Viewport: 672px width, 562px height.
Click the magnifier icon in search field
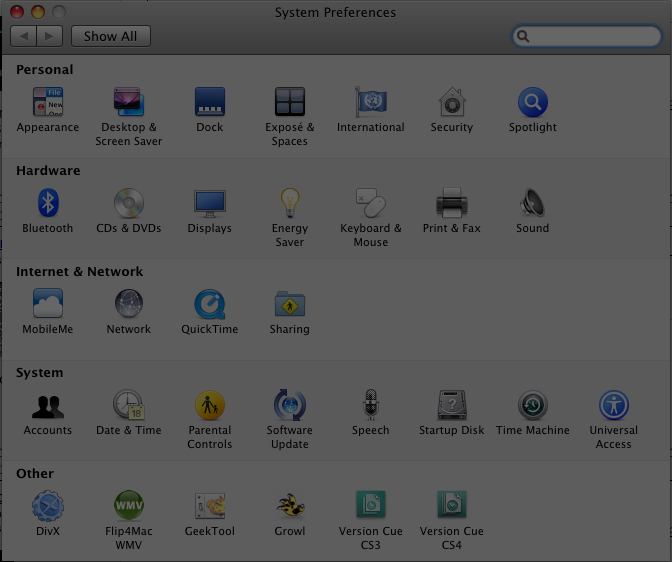523,36
